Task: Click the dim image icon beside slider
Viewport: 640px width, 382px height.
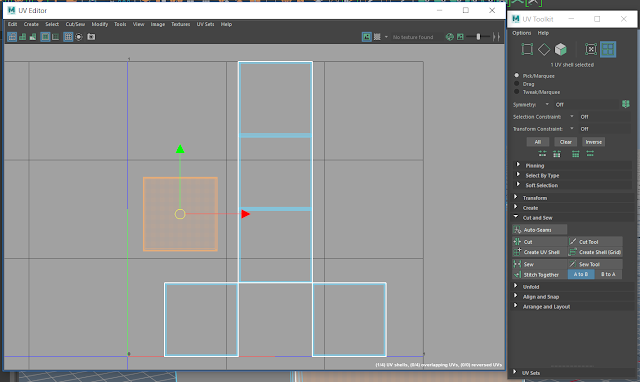Action: (460, 37)
